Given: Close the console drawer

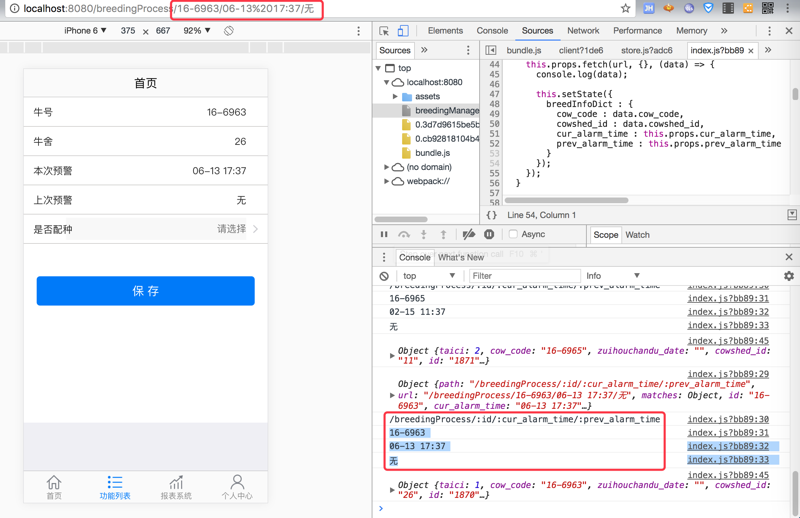Looking at the screenshot, I should click(x=789, y=257).
